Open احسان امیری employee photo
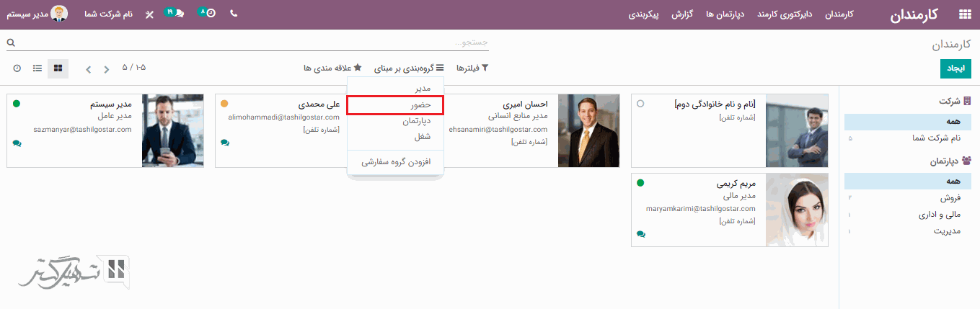Viewport: 980px width, 309px height. (x=588, y=130)
